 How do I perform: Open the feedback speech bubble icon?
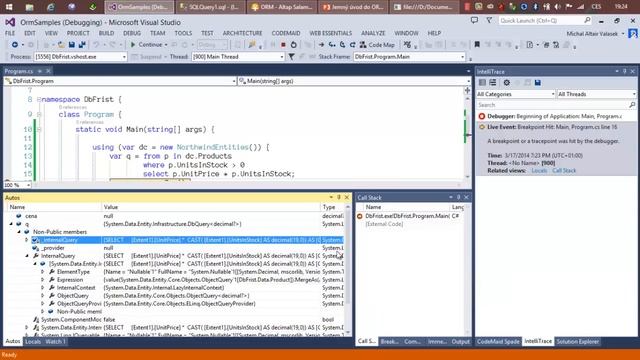coord(474,20)
